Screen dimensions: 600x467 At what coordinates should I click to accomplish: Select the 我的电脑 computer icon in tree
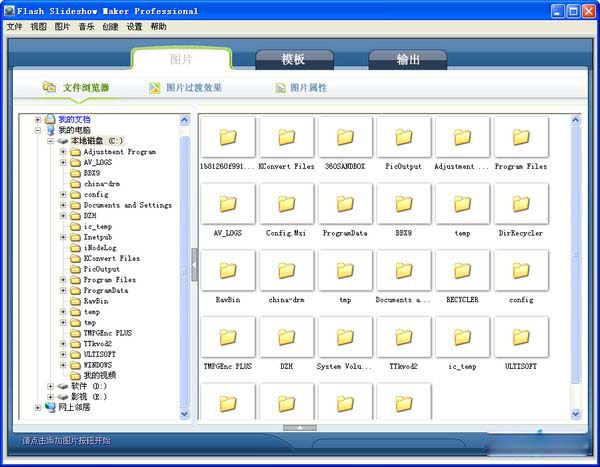[49, 130]
